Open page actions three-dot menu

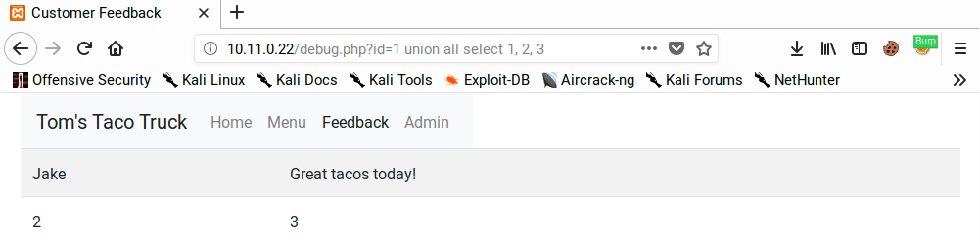pos(649,48)
